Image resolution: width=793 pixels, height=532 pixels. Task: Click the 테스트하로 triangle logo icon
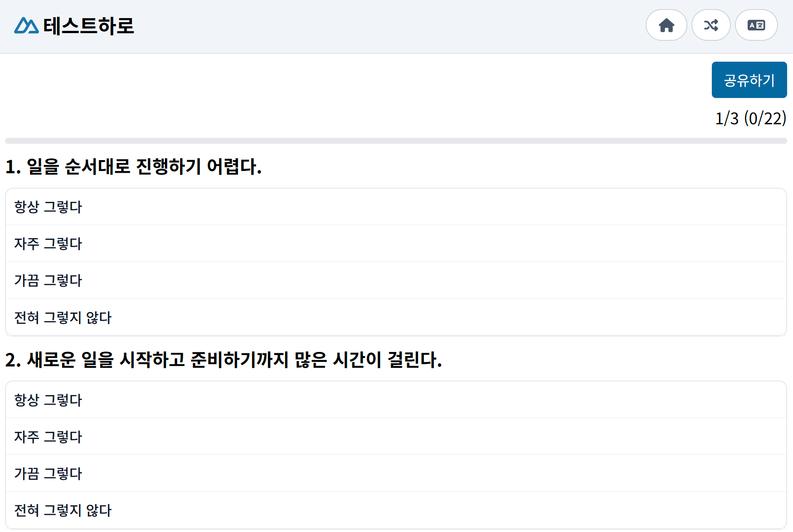pyautogui.click(x=26, y=26)
